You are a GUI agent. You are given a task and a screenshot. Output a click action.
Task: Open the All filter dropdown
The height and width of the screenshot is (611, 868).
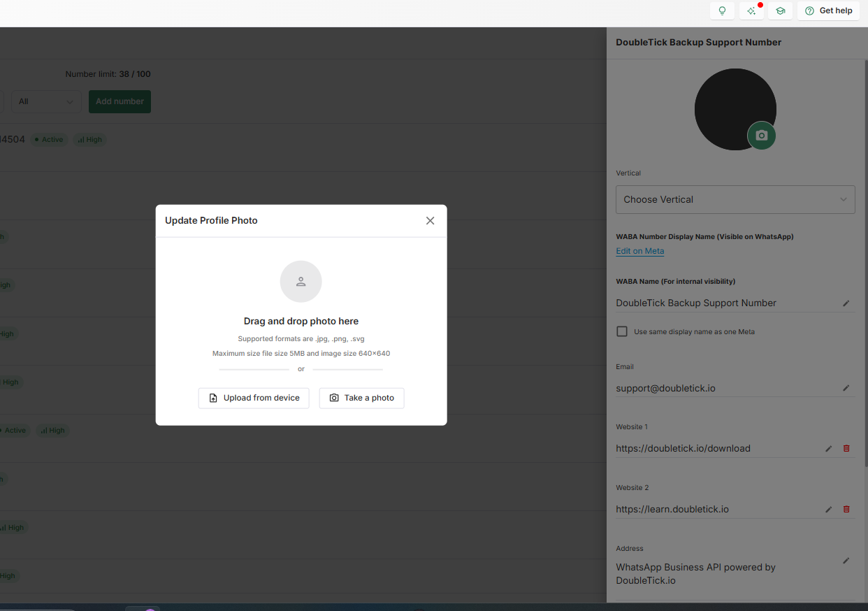[x=46, y=101]
